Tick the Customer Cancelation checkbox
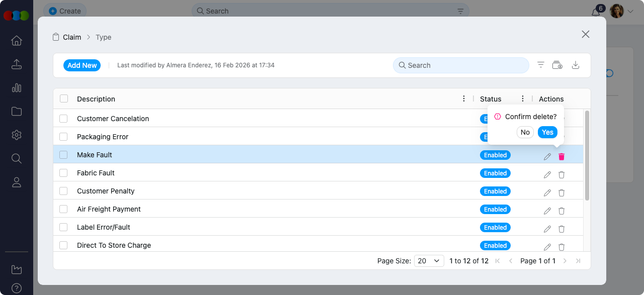This screenshot has width=644, height=295. [63, 119]
